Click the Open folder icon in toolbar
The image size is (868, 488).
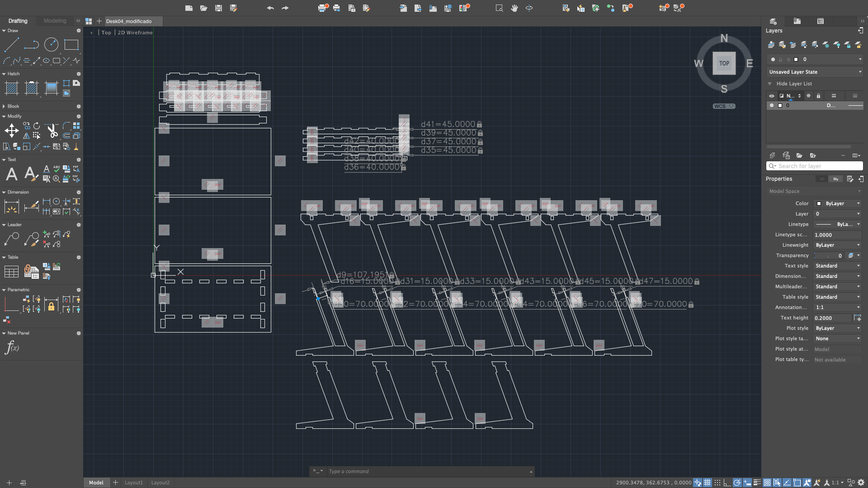[204, 8]
